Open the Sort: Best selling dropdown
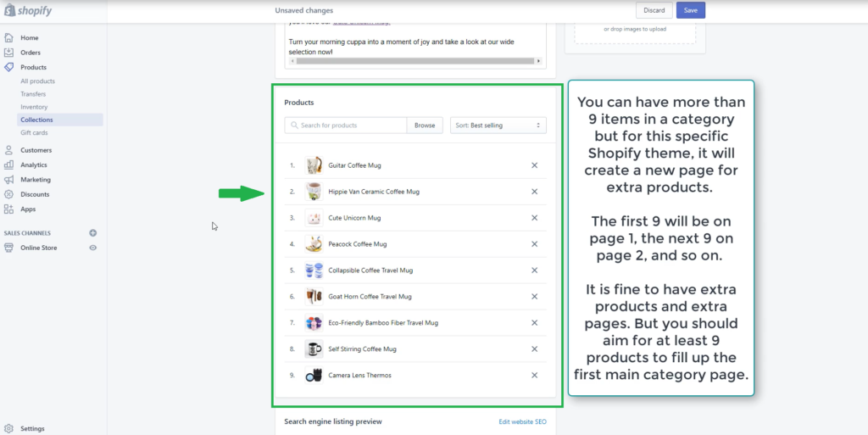 coord(498,125)
